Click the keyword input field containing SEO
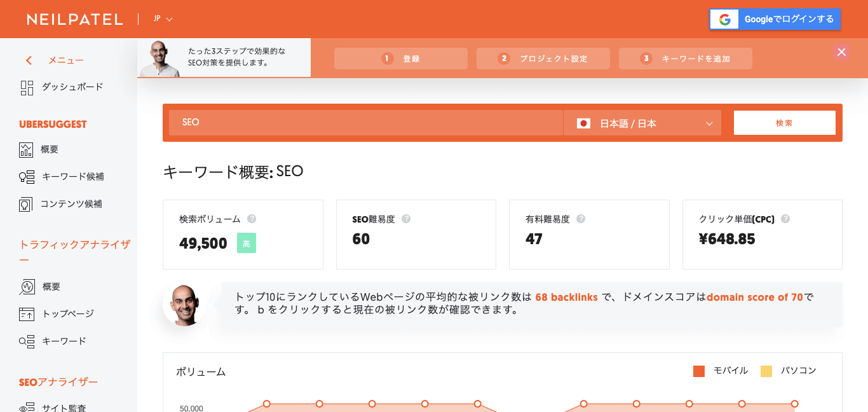This screenshot has height=412, width=868. [x=366, y=123]
